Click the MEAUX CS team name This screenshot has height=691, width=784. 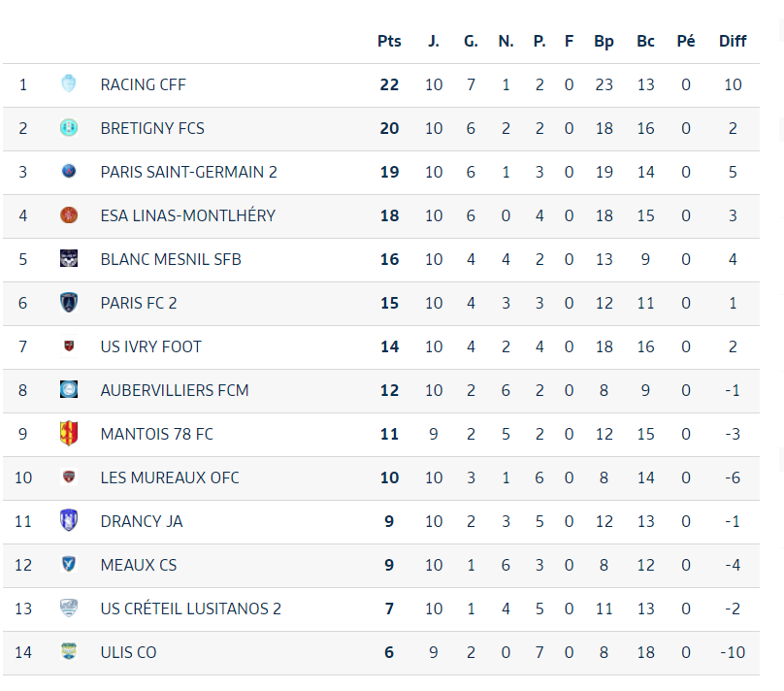click(x=139, y=565)
